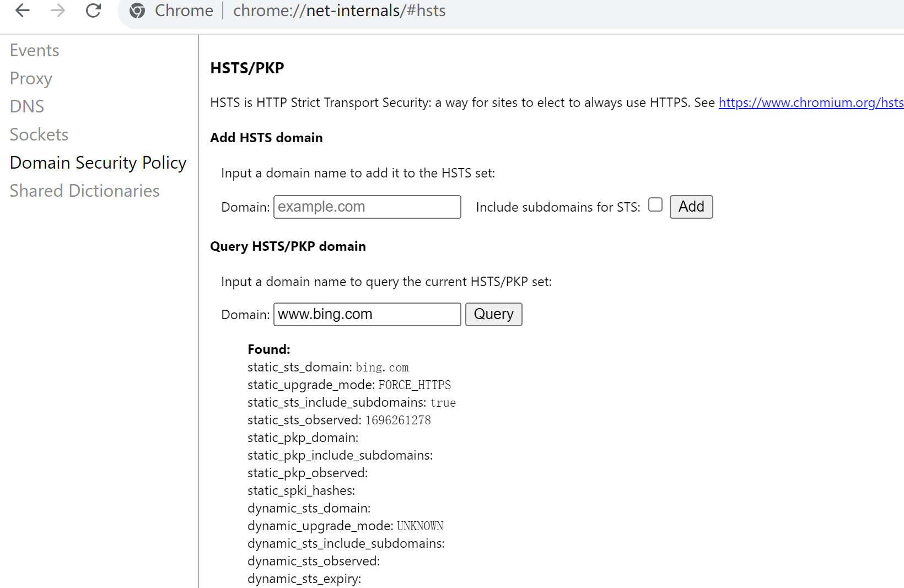Select Domain Security Policy in sidebar
Screen dimensions: 904x588
coord(98,163)
